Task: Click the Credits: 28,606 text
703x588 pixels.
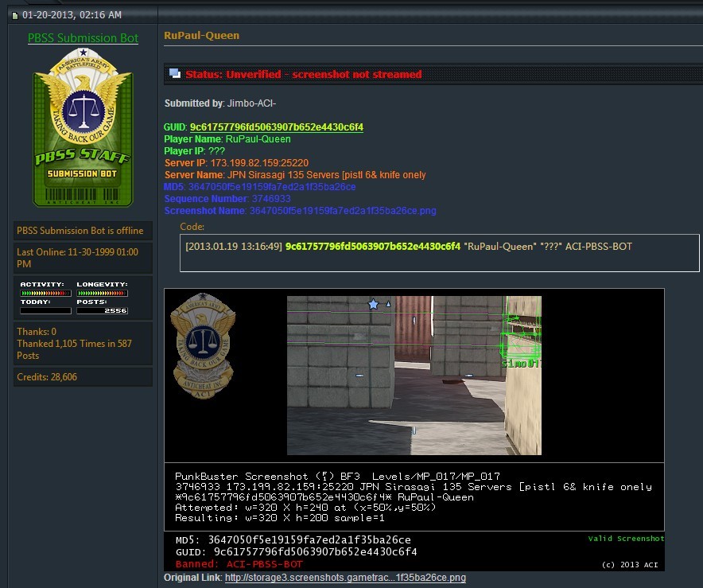Action: pyautogui.click(x=47, y=377)
